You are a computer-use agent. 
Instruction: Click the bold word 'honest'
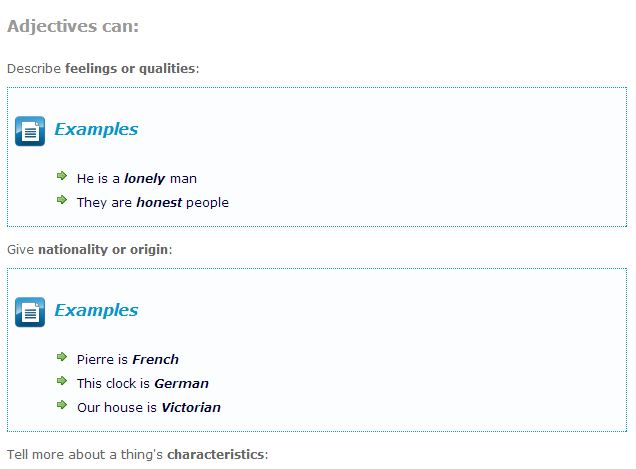tap(159, 203)
